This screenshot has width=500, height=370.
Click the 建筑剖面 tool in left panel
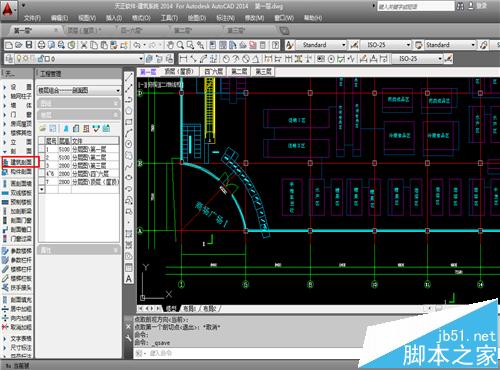click(x=21, y=162)
